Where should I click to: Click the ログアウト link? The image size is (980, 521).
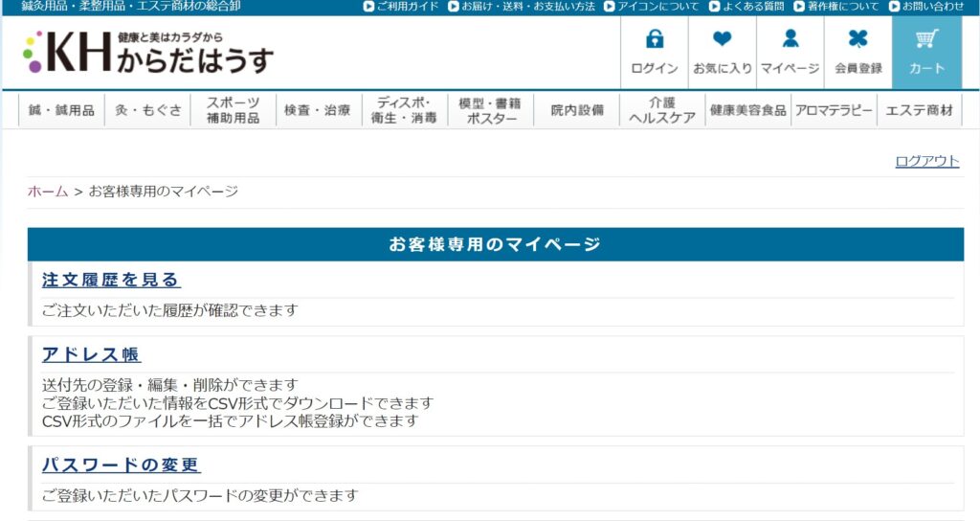point(926,161)
